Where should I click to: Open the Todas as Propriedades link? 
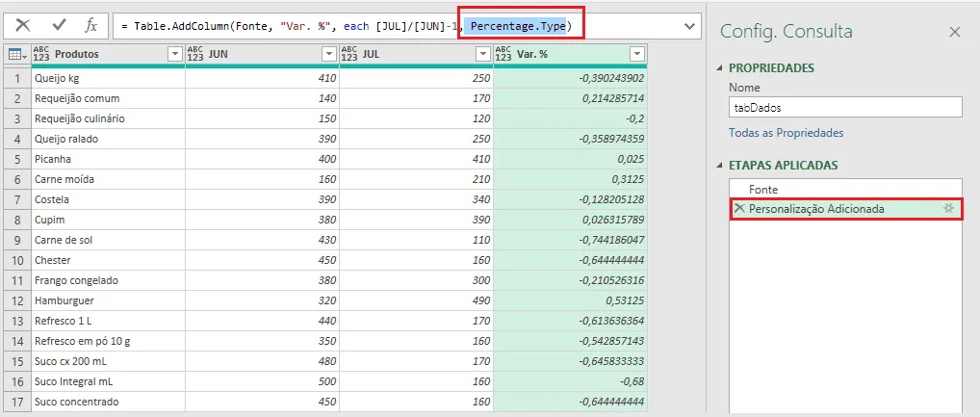tap(787, 133)
